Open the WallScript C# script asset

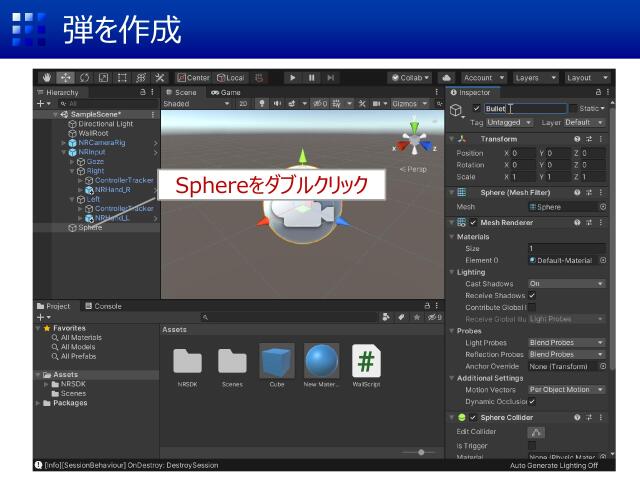(x=367, y=363)
